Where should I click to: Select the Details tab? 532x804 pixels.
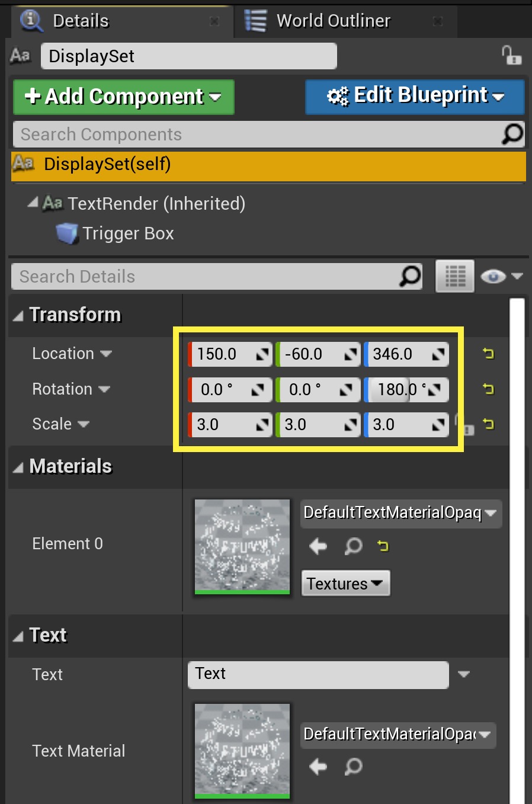click(x=80, y=21)
